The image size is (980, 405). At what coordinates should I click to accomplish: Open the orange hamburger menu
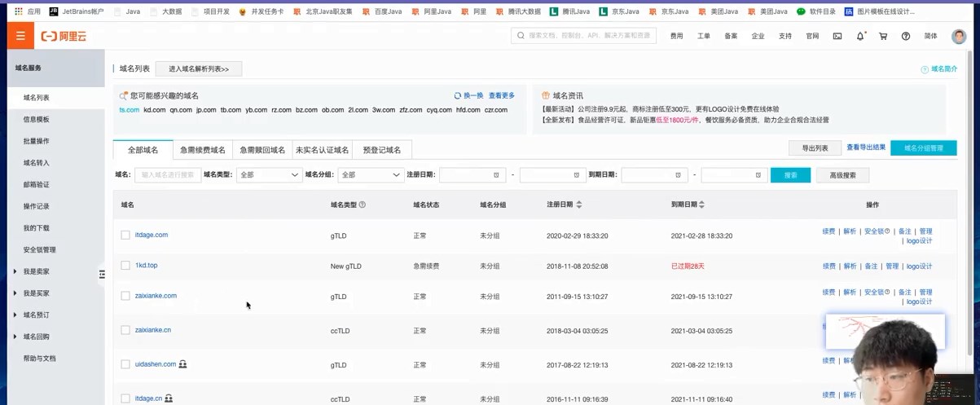coord(20,36)
